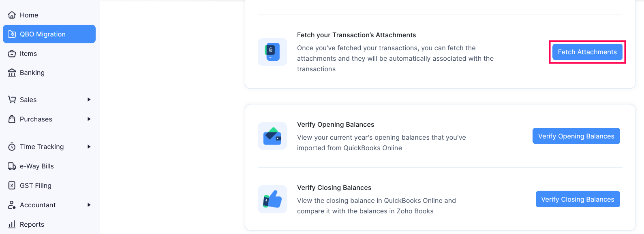Image resolution: width=644 pixels, height=234 pixels.
Task: Click the phone illustration beside Fetch Attachments
Action: pyautogui.click(x=272, y=52)
